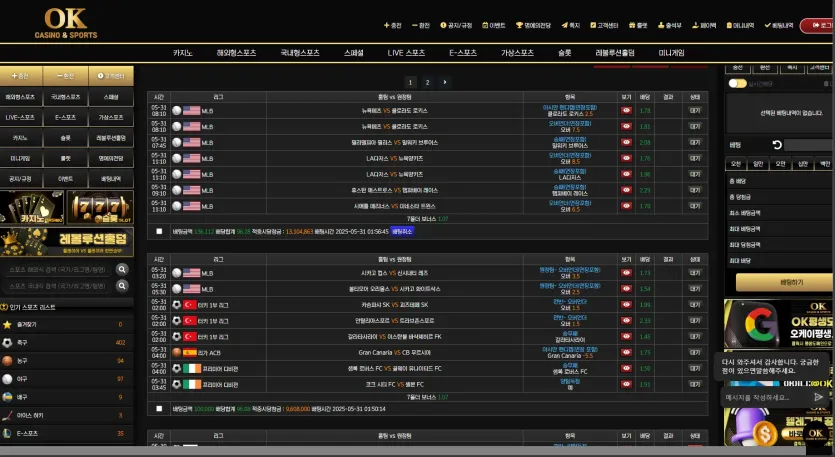Toggle the real-time betting switch

click(737, 84)
